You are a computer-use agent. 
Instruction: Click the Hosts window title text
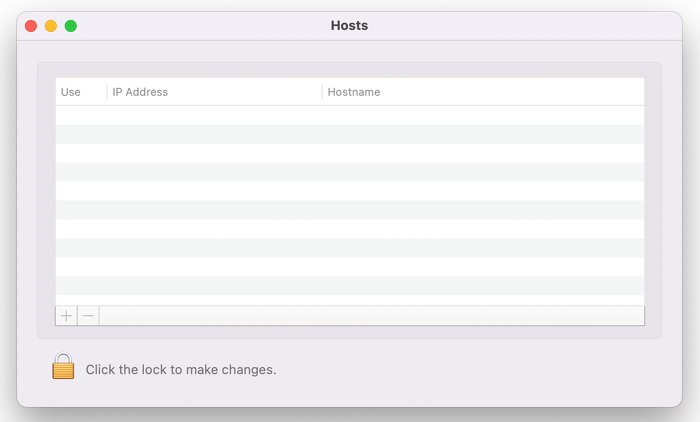349,26
